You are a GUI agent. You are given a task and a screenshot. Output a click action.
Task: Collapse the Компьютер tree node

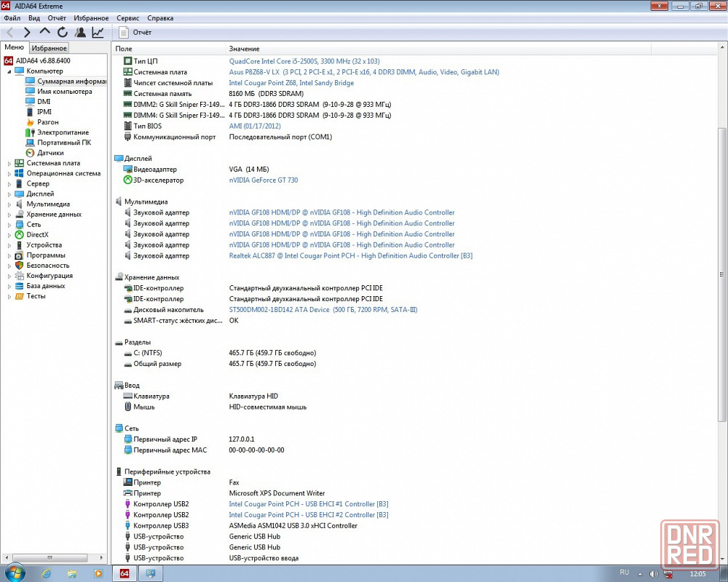click(9, 71)
